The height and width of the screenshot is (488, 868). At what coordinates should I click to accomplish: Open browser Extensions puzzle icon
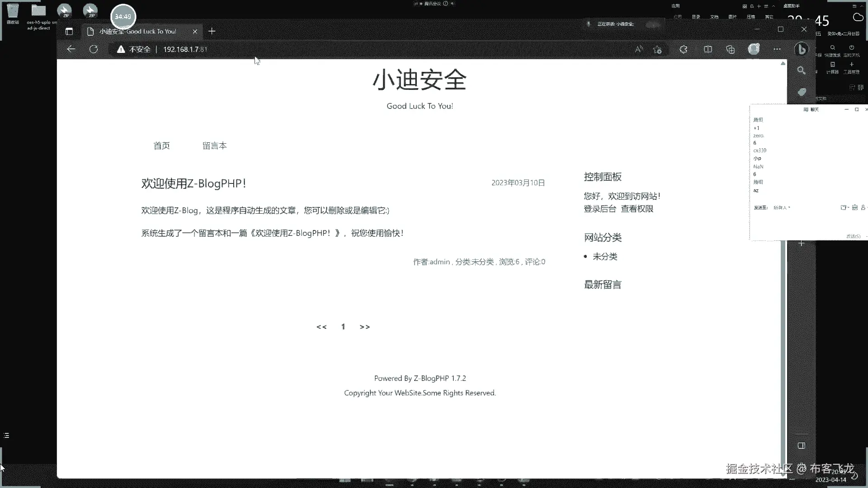click(684, 49)
